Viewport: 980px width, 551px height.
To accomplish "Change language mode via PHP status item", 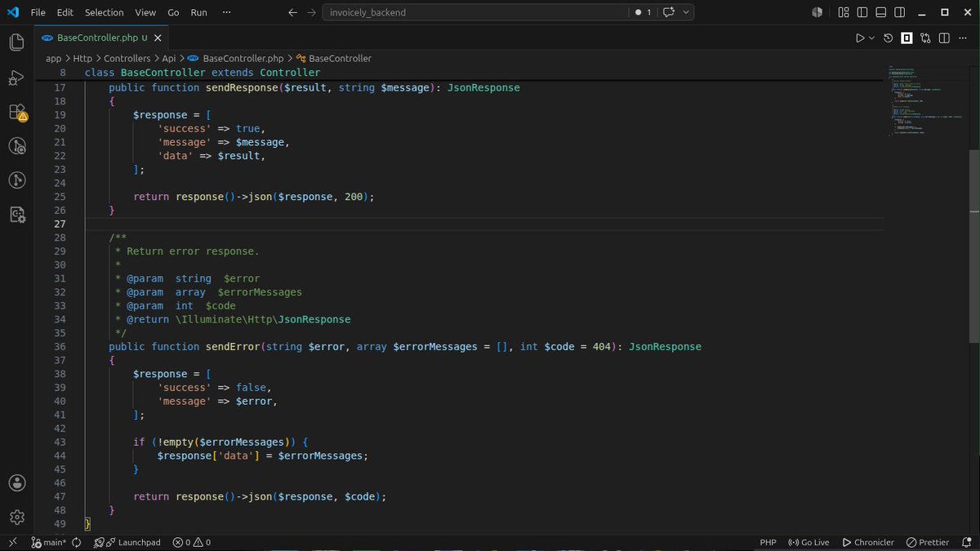I will (x=768, y=542).
